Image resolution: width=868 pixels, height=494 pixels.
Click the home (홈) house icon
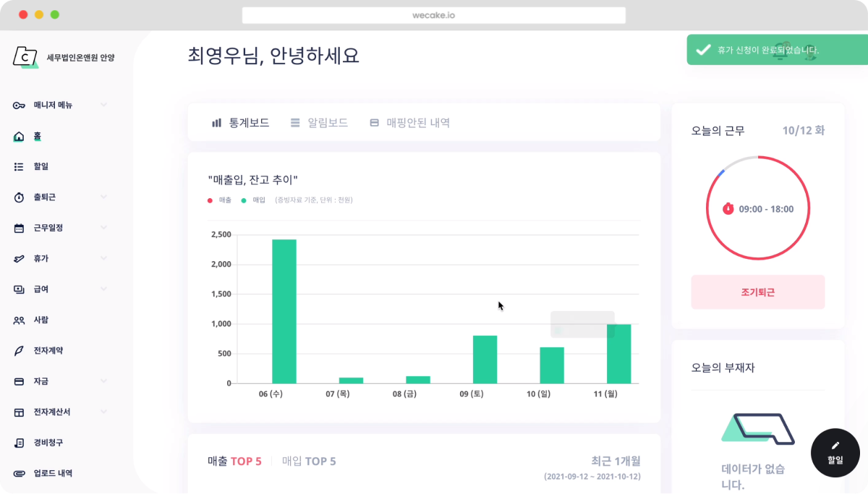point(19,136)
